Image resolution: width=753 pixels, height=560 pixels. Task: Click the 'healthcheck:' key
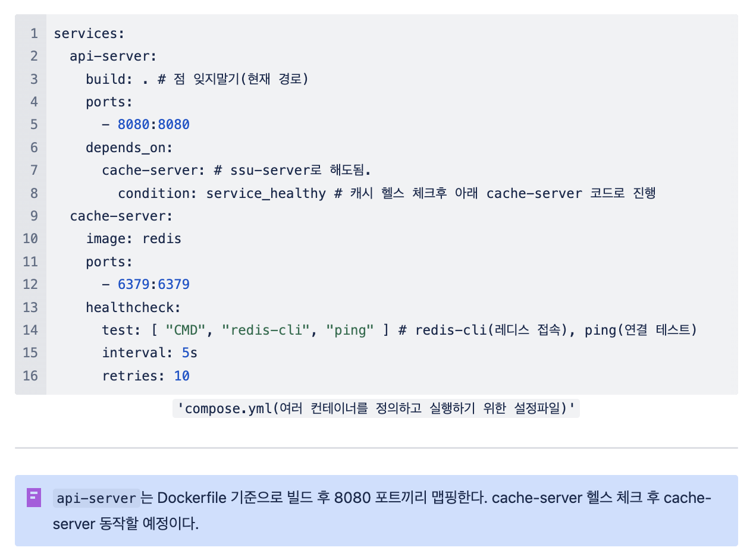pyautogui.click(x=133, y=307)
